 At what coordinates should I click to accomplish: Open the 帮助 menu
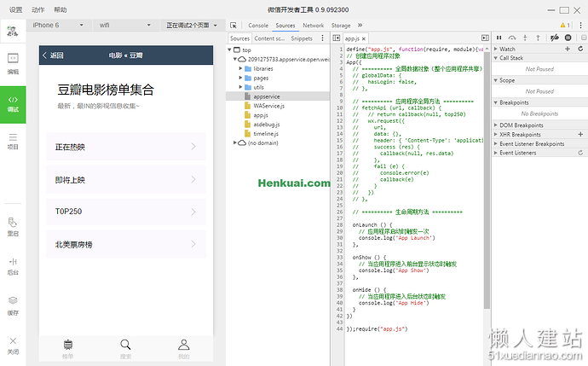click(x=61, y=9)
